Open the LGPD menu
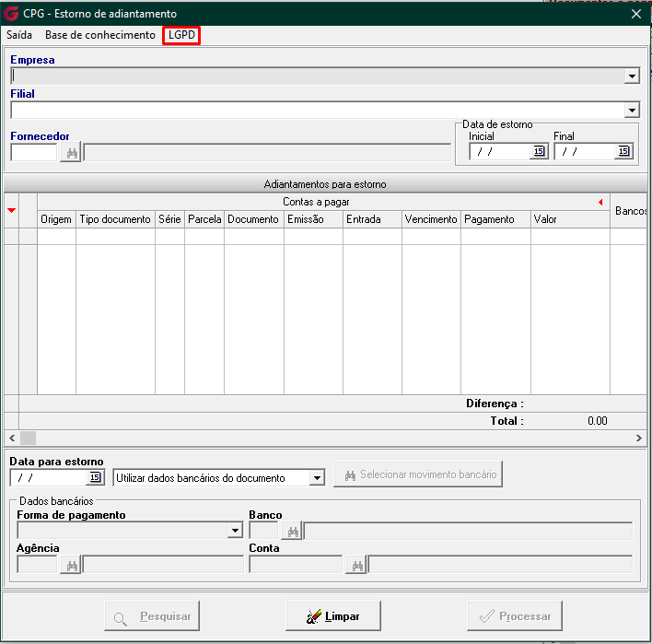The image size is (652, 644). tap(181, 35)
